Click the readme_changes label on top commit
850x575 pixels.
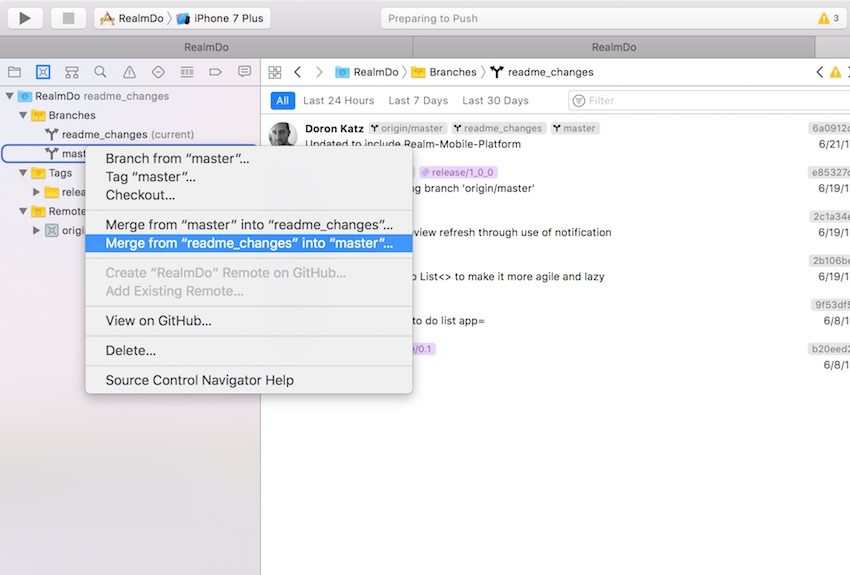(498, 128)
